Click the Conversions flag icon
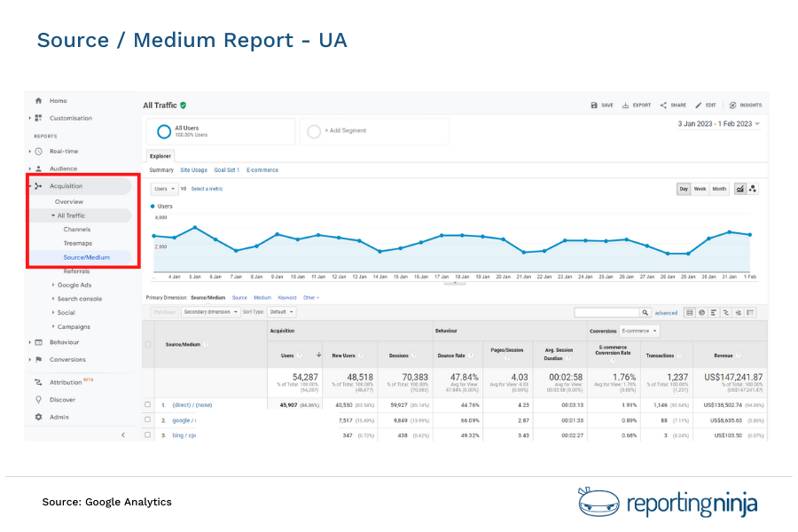Screen dimensions: 798x532 [38, 359]
